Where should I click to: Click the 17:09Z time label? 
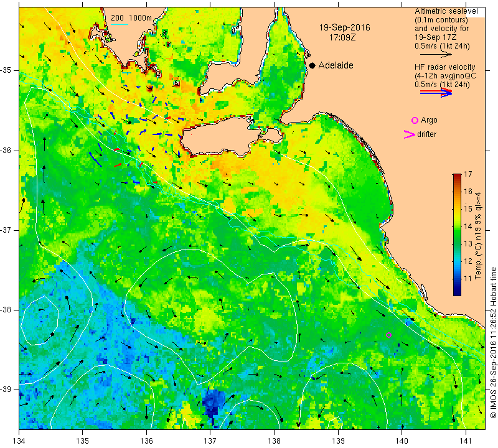point(342,37)
